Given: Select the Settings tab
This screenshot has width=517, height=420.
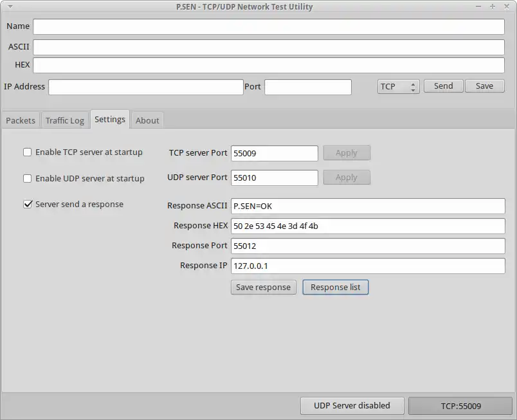Looking at the screenshot, I should 110,120.
